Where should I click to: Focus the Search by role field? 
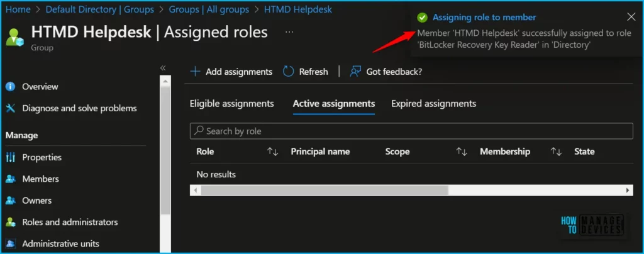[411, 131]
